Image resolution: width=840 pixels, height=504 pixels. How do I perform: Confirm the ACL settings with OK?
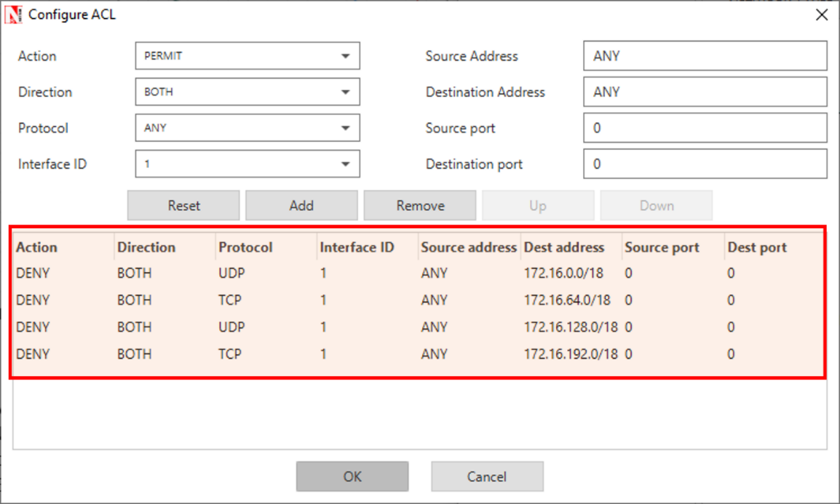pyautogui.click(x=352, y=477)
